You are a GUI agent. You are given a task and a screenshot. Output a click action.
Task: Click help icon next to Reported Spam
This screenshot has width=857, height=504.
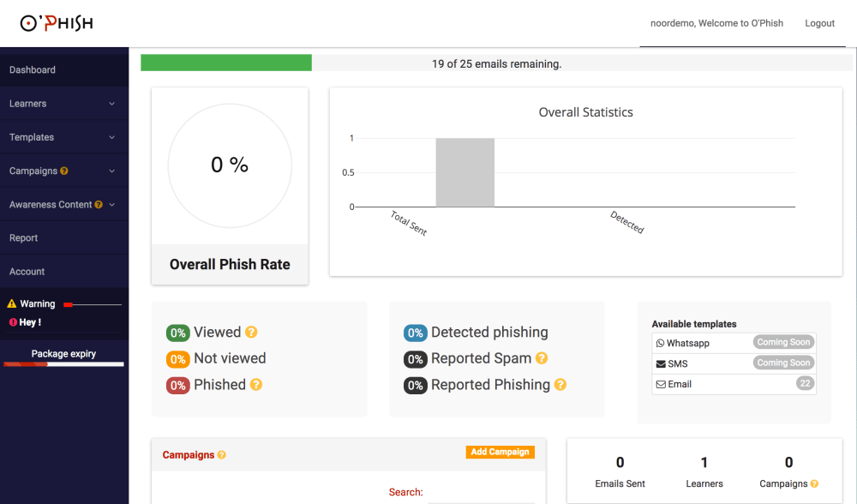(x=542, y=358)
